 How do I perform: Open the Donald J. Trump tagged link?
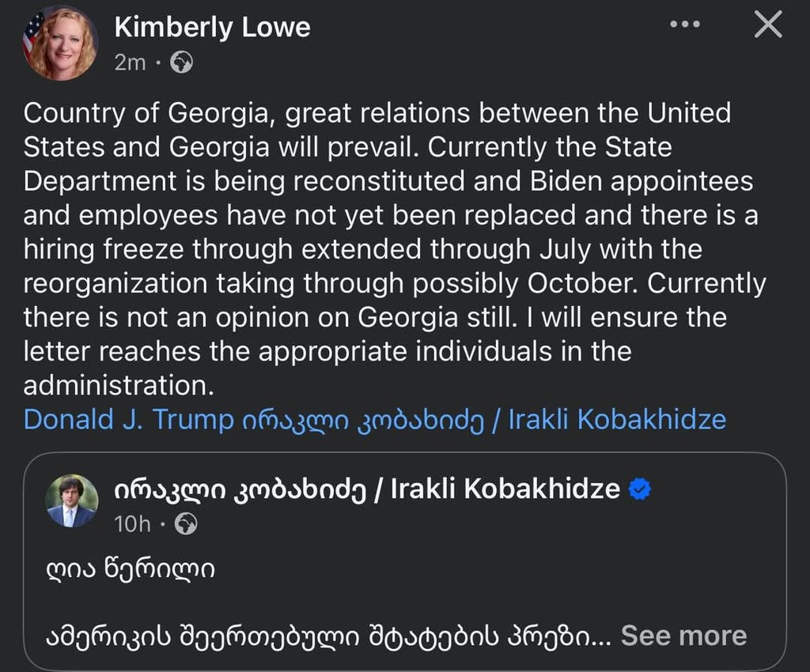pyautogui.click(x=129, y=419)
